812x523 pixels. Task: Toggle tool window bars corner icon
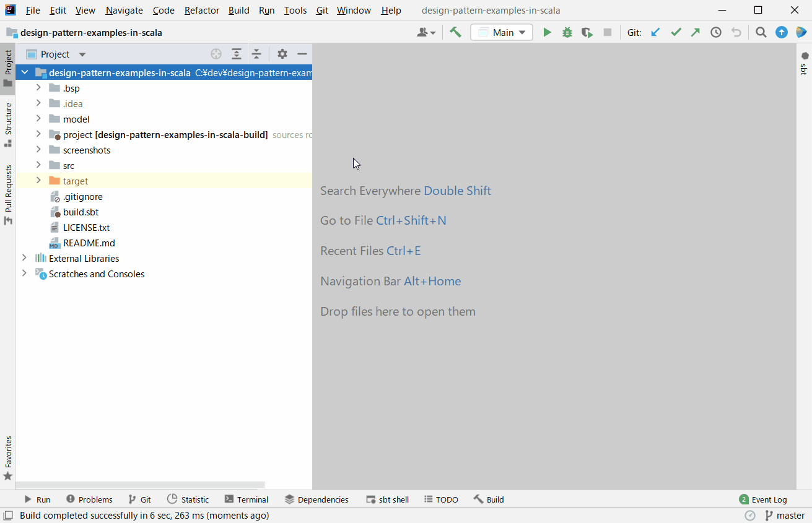8,515
